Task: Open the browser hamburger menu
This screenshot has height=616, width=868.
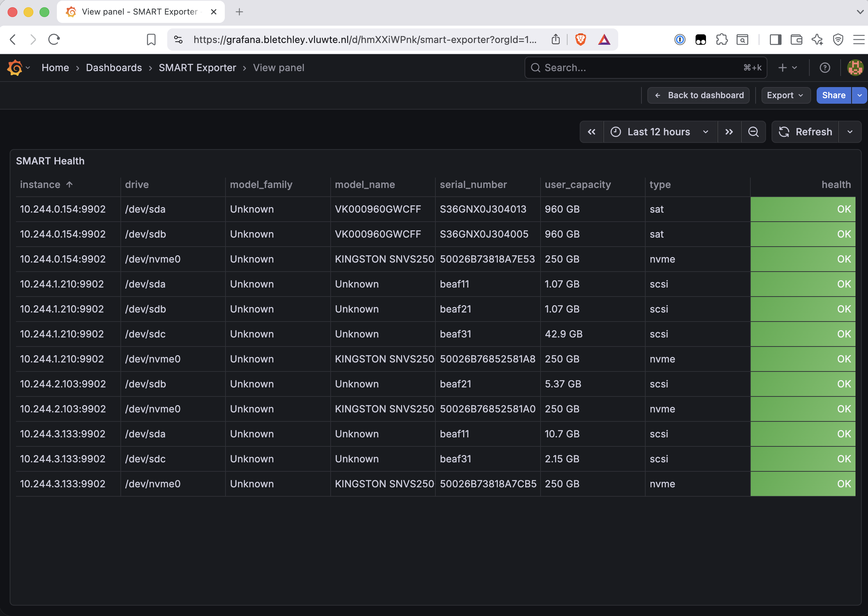Action: (859, 40)
